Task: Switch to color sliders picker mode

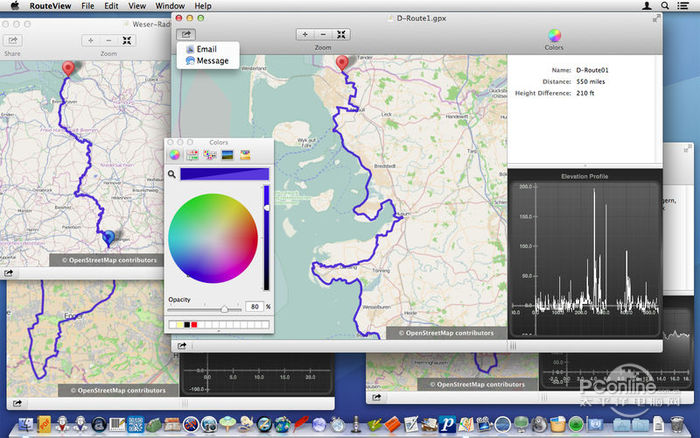Action: [191, 155]
